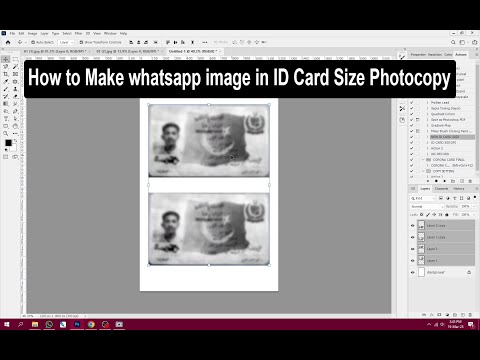Open the File menu
Screen dimensions: 480x360
point(12,33)
